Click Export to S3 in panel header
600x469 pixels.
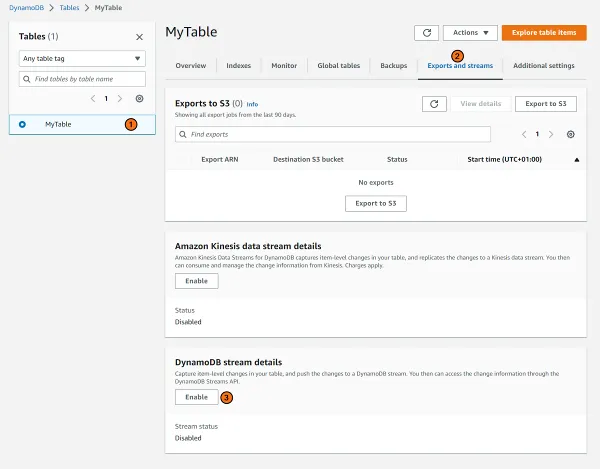tap(546, 104)
